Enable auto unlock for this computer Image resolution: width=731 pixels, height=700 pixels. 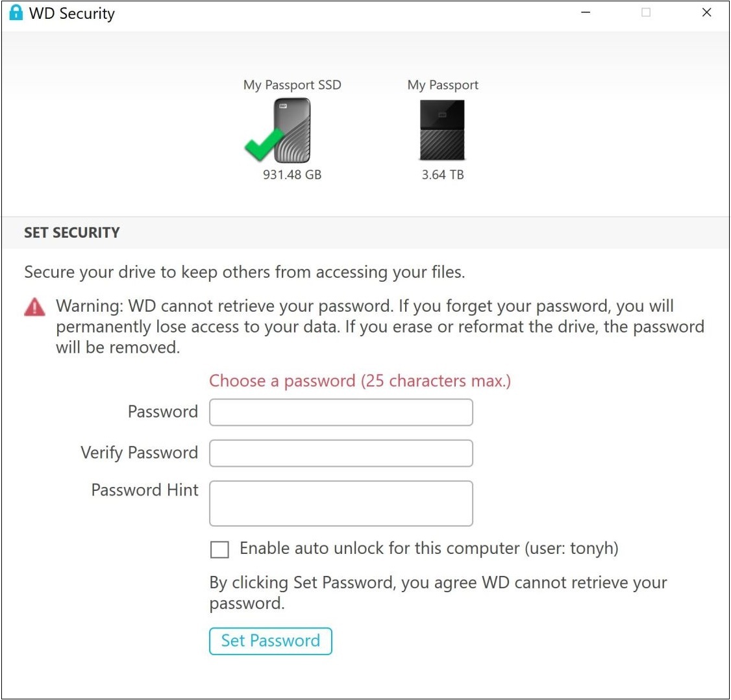pyautogui.click(x=219, y=549)
